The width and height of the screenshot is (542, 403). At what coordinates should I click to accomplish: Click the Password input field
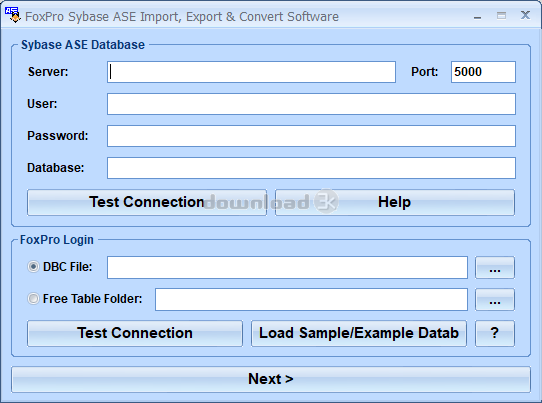point(311,136)
